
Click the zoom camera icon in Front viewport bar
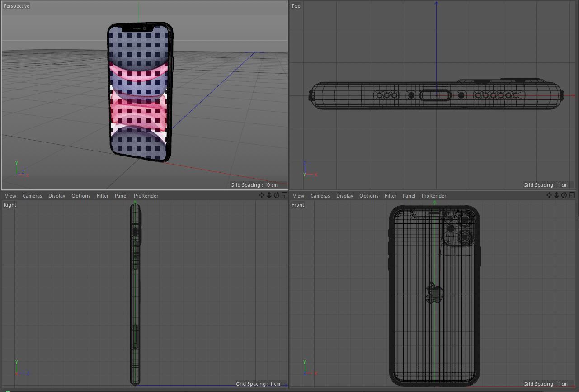tap(556, 195)
